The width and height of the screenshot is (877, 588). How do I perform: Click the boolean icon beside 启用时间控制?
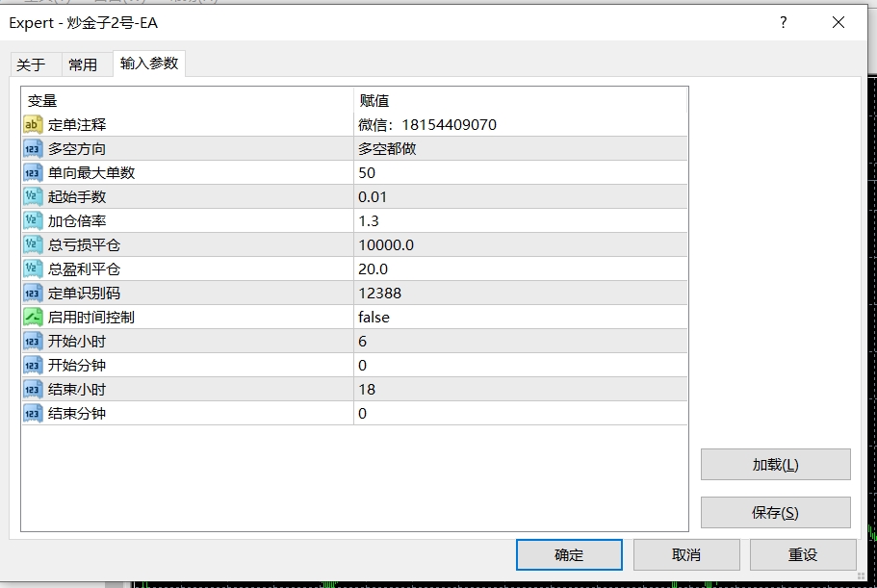[33, 317]
